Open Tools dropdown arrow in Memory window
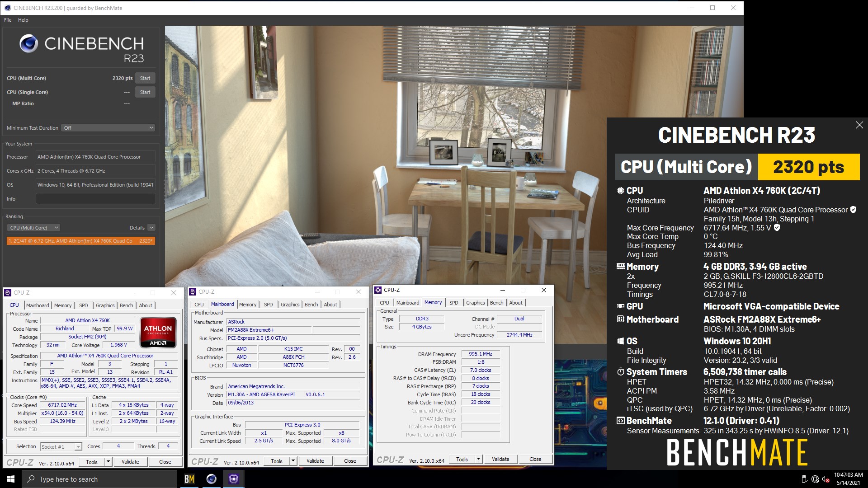Image resolution: width=868 pixels, height=488 pixels. pyautogui.click(x=478, y=459)
